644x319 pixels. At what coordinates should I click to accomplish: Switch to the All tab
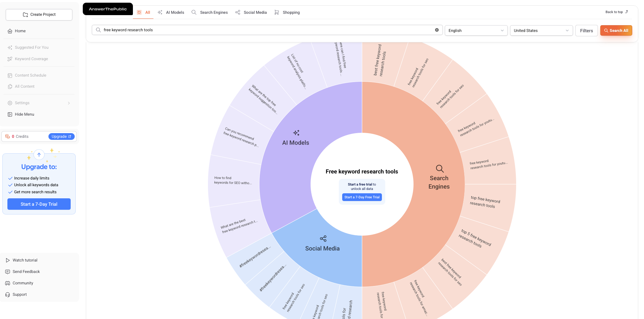click(x=144, y=12)
